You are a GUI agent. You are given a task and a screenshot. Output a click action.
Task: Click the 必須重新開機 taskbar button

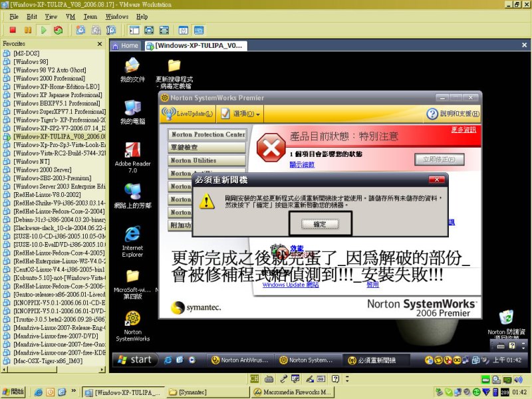pyautogui.click(x=376, y=360)
